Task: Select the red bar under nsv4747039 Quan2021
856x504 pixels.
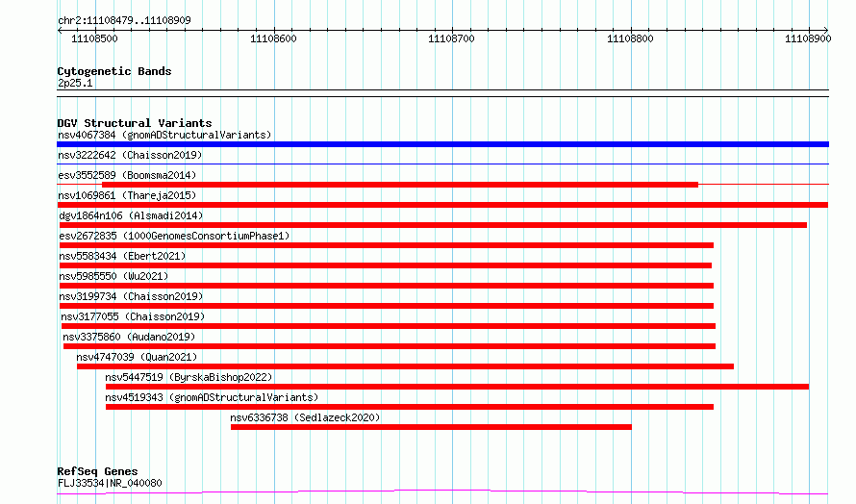Action: point(405,366)
